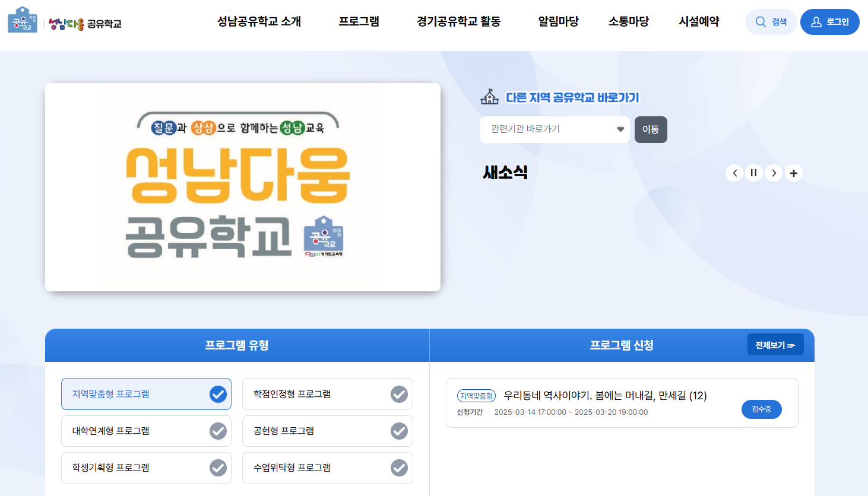Pause the 새소식 news rotation
This screenshot has width=868, height=496.
click(754, 173)
